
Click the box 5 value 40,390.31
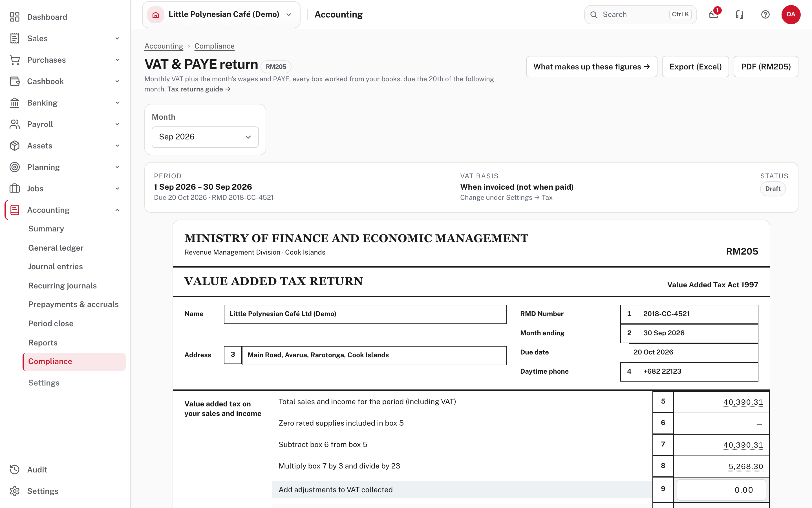[x=743, y=402]
